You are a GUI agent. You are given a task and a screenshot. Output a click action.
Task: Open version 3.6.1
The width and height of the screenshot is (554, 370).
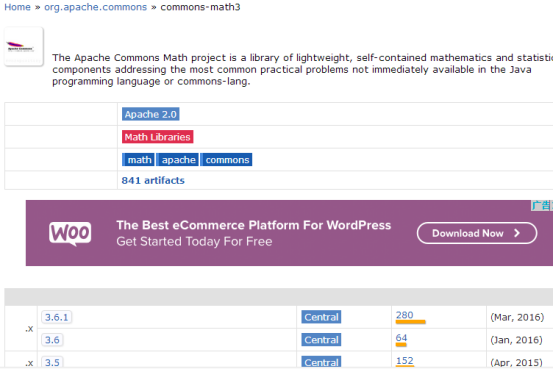[57, 317]
